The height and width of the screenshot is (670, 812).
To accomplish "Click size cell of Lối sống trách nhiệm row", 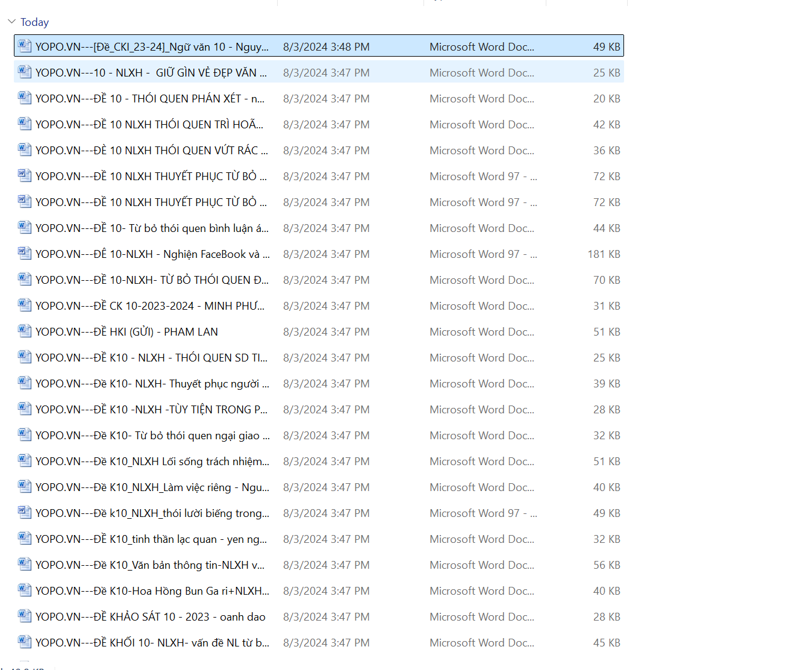I will coord(607,462).
